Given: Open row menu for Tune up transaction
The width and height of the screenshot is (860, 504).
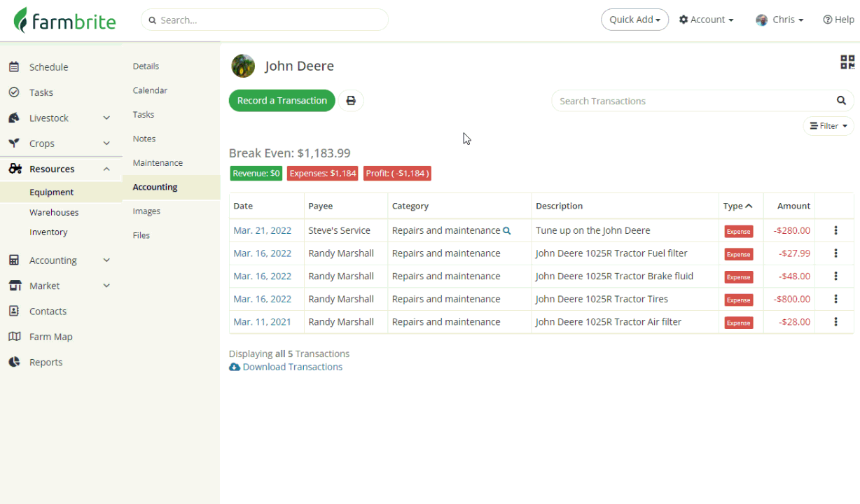Looking at the screenshot, I should (x=835, y=230).
